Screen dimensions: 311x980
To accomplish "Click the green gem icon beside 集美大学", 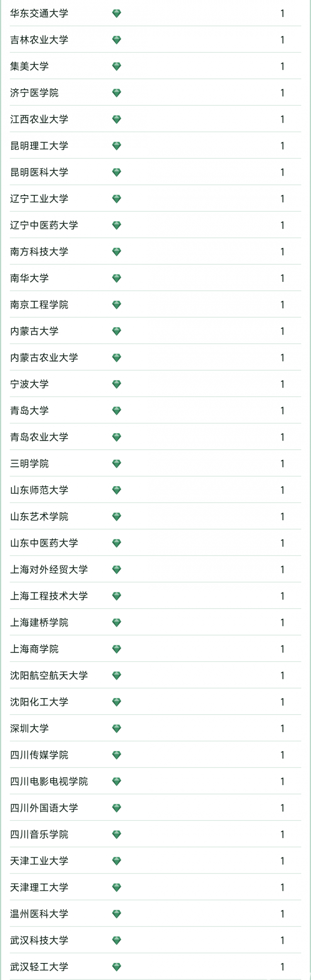I will pyautogui.click(x=117, y=66).
